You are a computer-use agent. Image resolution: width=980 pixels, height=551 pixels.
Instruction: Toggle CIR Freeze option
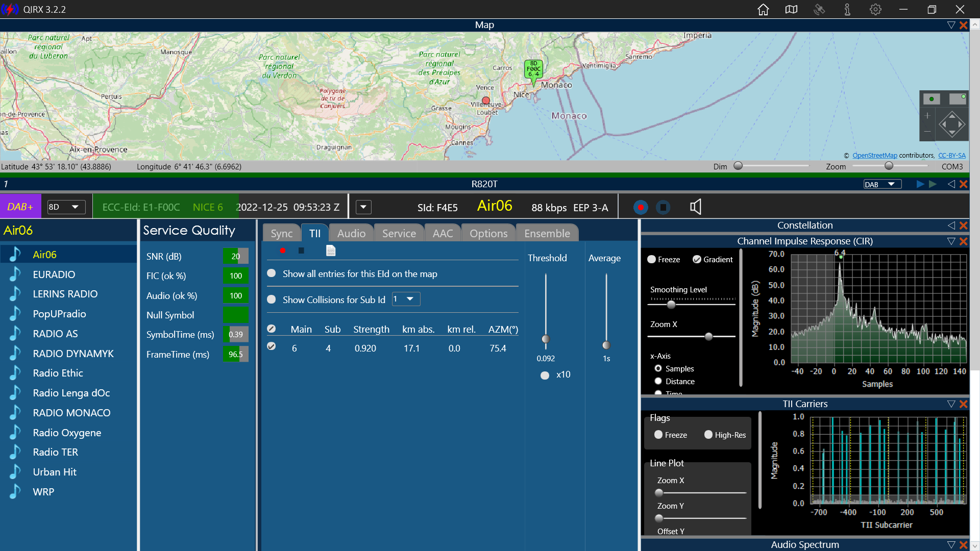651,259
